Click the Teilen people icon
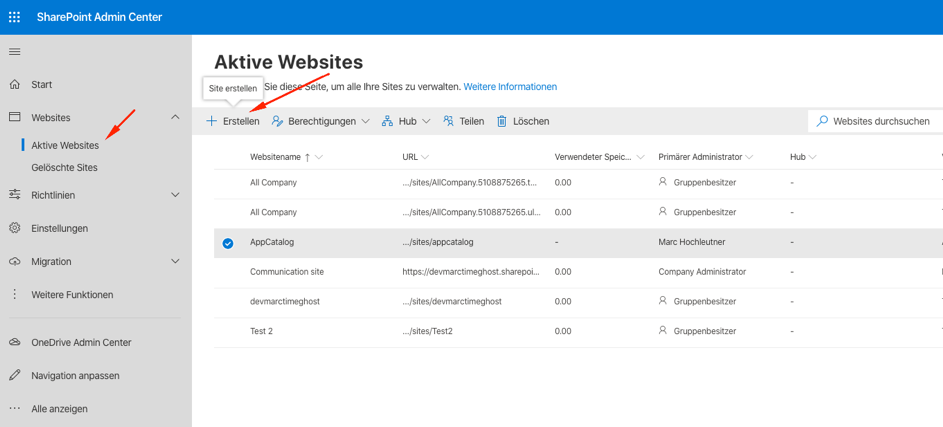943x427 pixels. [448, 121]
